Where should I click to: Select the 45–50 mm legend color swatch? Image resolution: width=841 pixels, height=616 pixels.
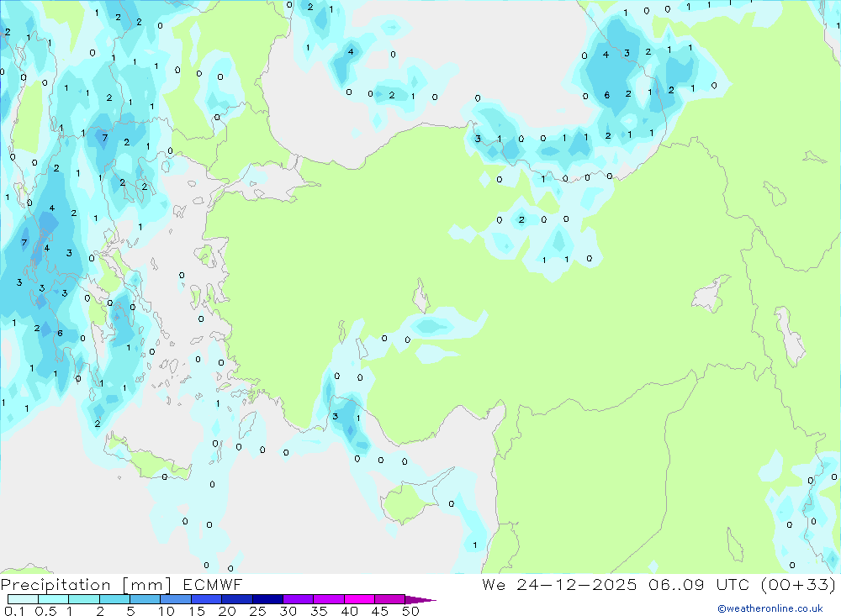(x=390, y=599)
